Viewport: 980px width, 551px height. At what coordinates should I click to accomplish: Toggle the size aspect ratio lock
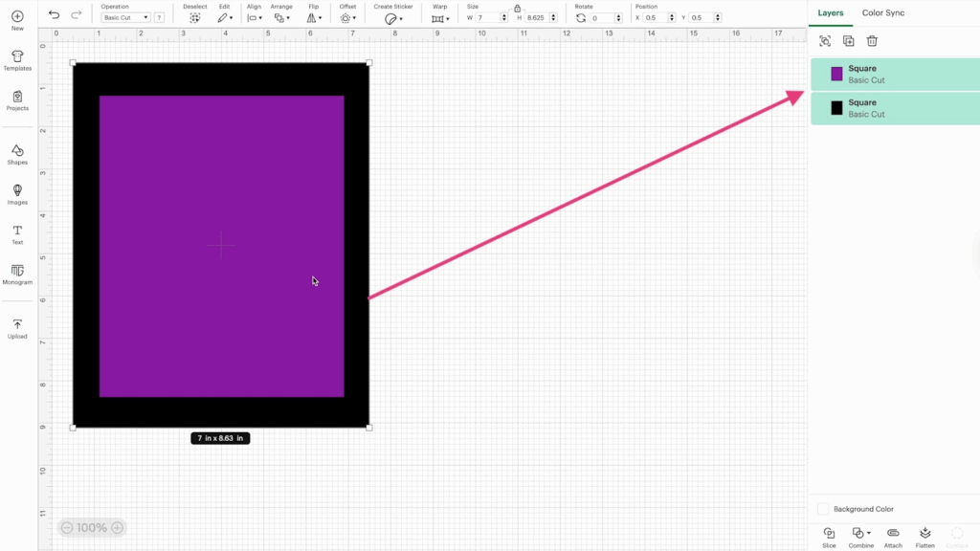tap(518, 8)
